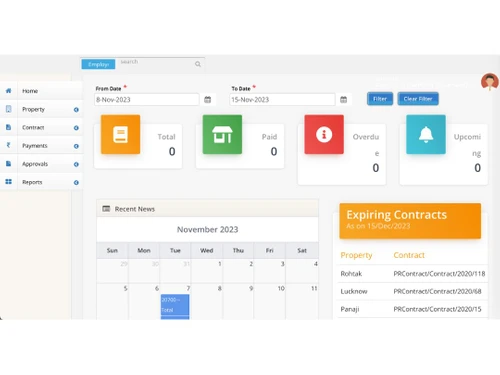Viewport: 500px width, 375px height.
Task: Open the Property menu item
Action: click(x=33, y=109)
